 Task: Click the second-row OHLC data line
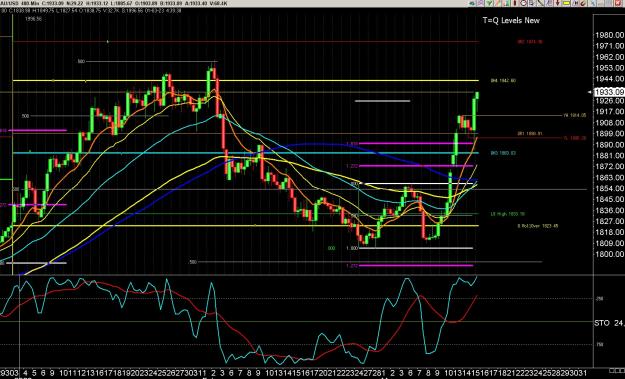(x=91, y=11)
